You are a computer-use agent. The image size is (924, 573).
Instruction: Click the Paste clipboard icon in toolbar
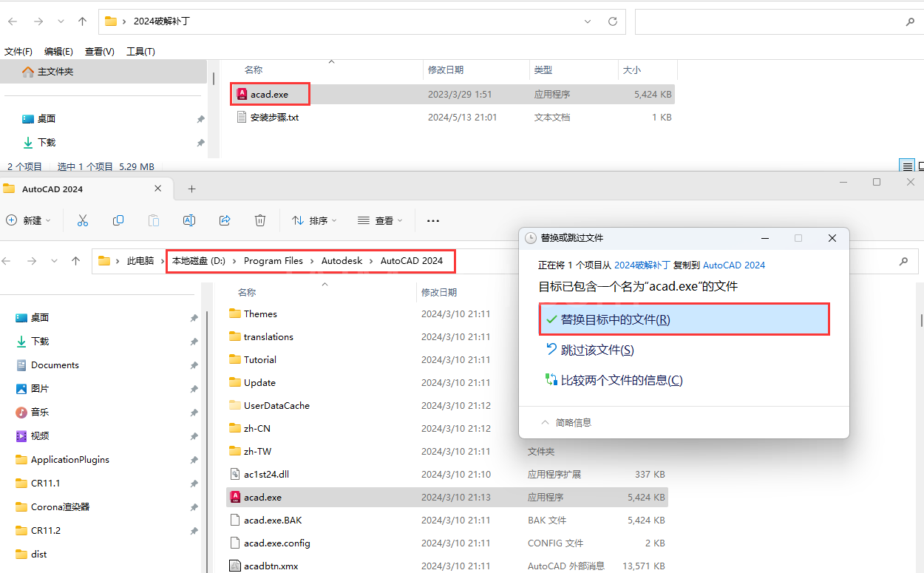153,220
